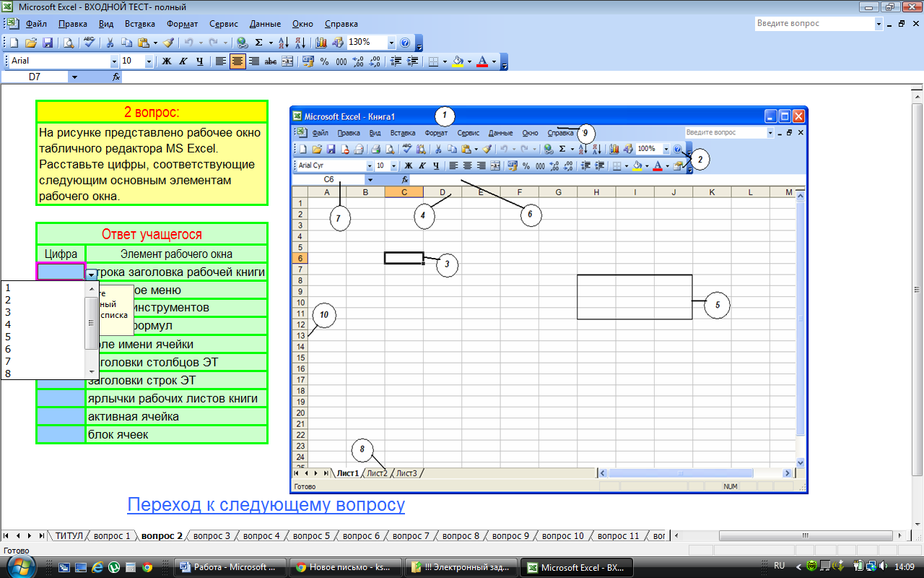
Task: Apply currency number format
Action: click(x=308, y=61)
